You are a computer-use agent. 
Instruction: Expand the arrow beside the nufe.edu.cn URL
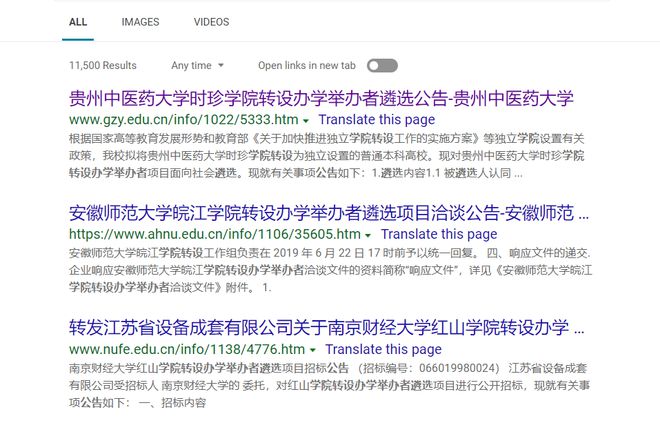pos(313,351)
